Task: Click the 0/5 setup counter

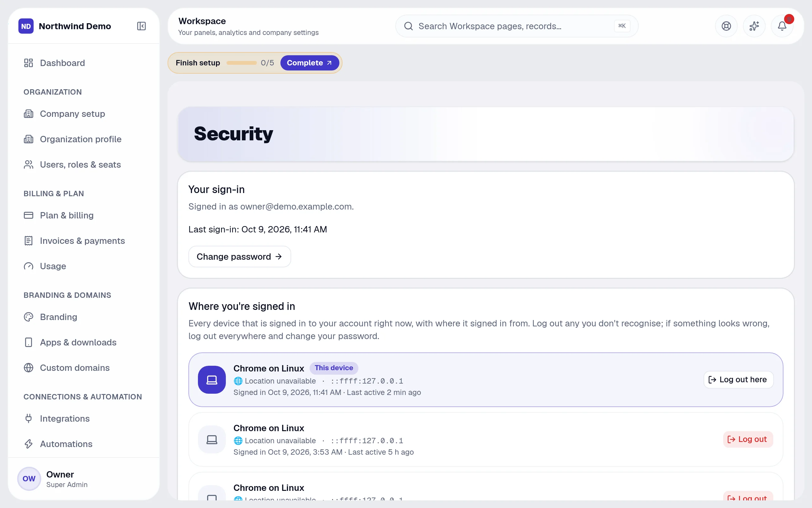Action: click(267, 63)
